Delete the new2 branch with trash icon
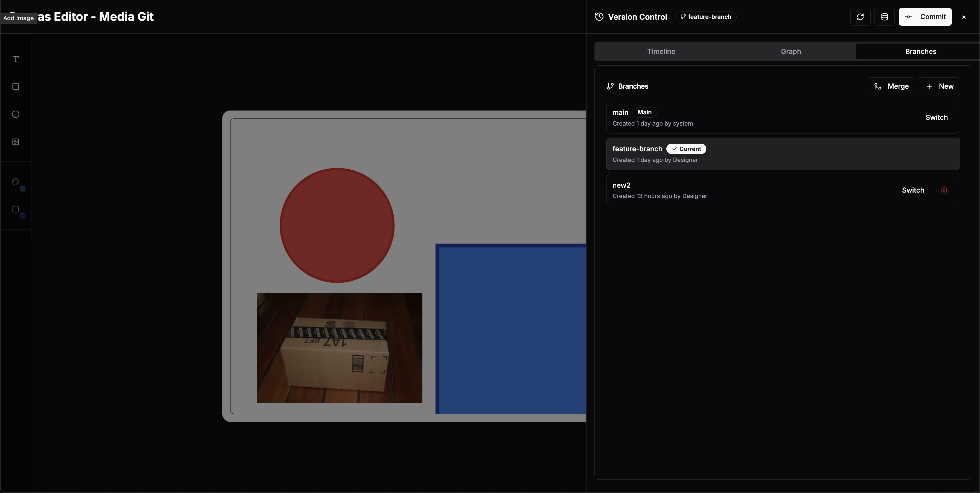The image size is (980, 493). 944,190
